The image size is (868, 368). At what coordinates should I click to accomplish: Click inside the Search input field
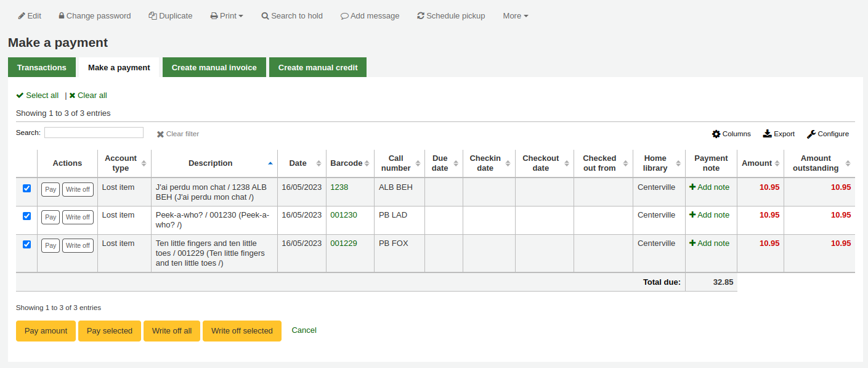pos(93,133)
